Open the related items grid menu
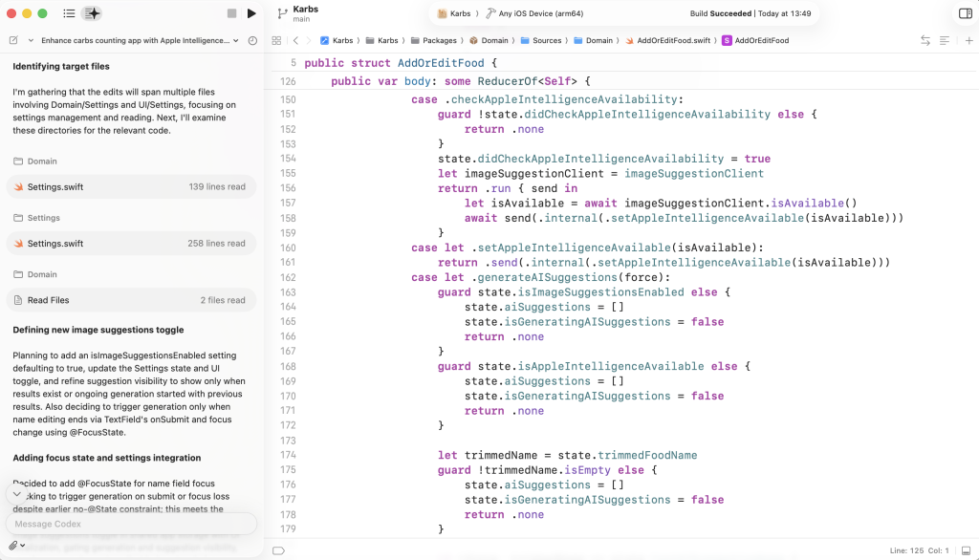The width and height of the screenshot is (979, 560). [276, 41]
